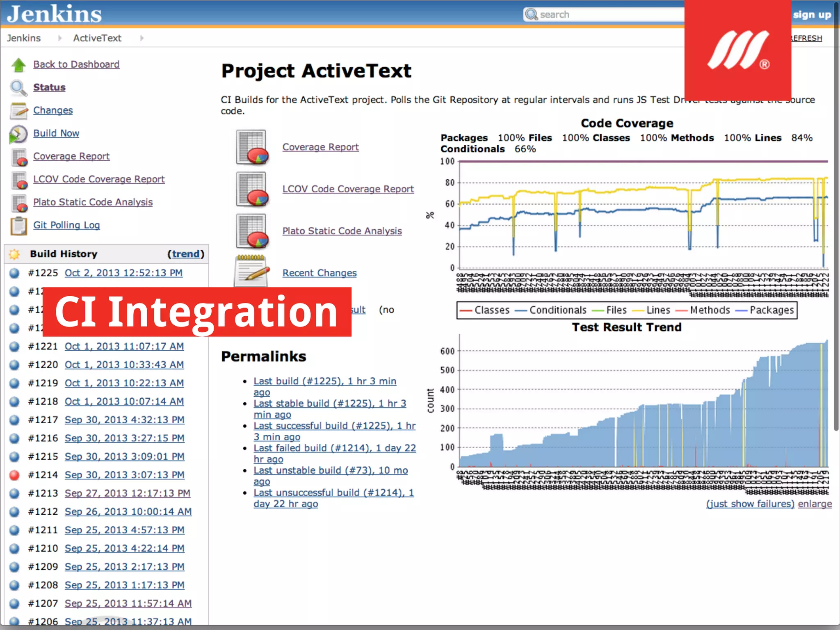Open the Recent Changes link
This screenshot has height=630, width=840.
[320, 273]
